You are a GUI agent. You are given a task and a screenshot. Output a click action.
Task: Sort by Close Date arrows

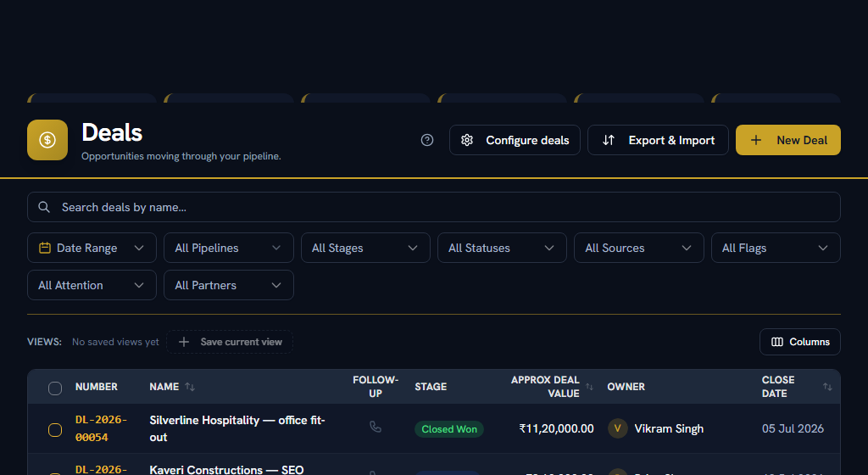pyautogui.click(x=827, y=387)
